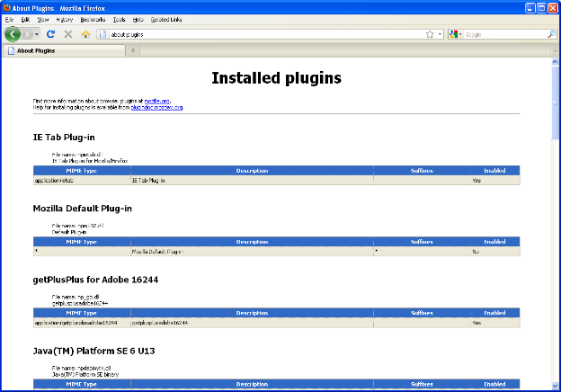Bookmark this page with the star icon

coord(430,34)
